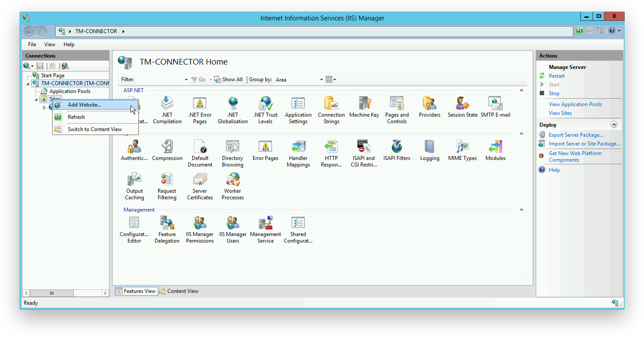Open the MIME Types icon
The image size is (644, 337).
tap(462, 150)
